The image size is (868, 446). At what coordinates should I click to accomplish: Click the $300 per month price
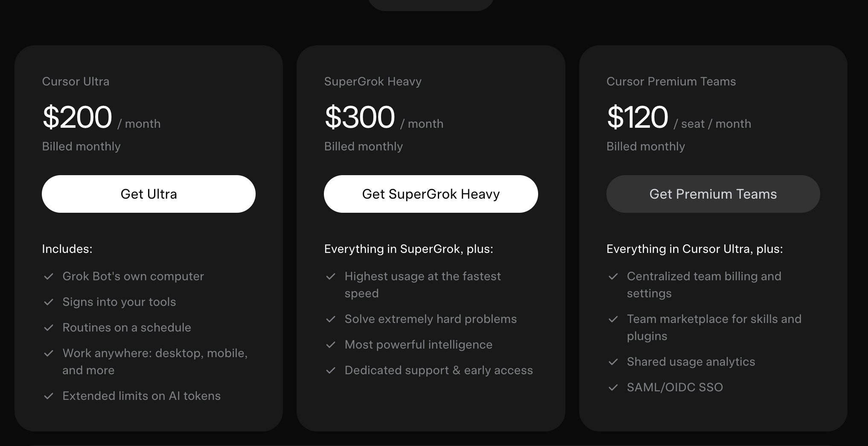[x=384, y=117]
